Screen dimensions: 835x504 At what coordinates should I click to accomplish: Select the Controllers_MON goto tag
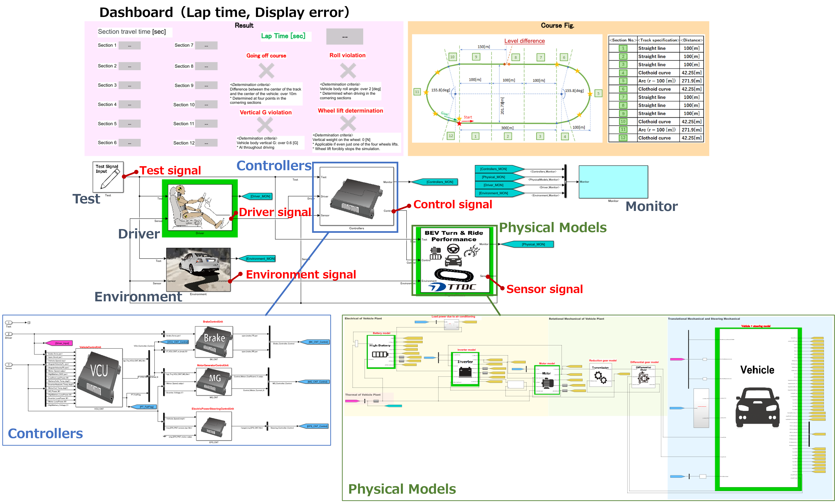coord(439,182)
